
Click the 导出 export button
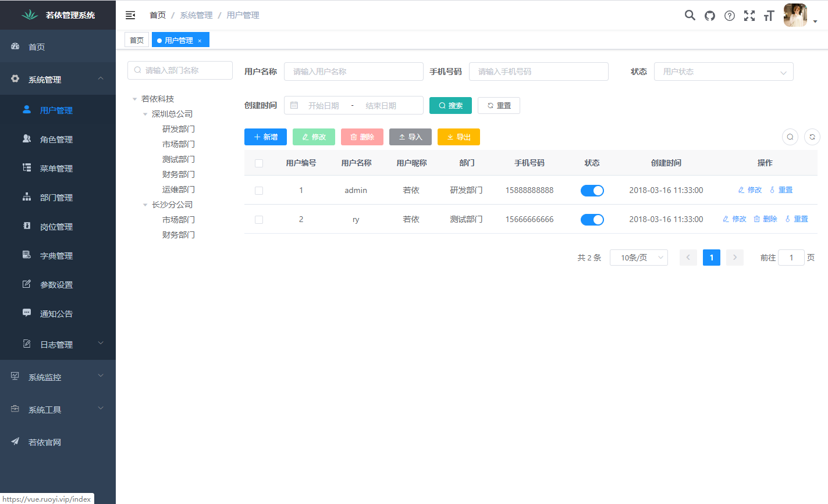(x=459, y=137)
